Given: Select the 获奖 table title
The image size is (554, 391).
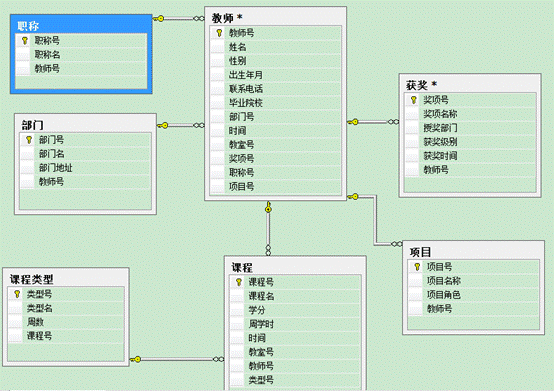Looking at the screenshot, I should point(422,85).
